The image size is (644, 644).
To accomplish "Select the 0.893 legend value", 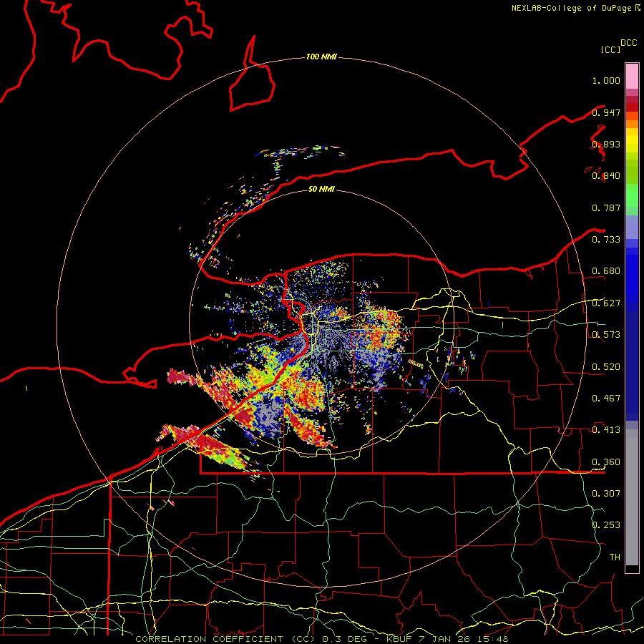I will click(606, 144).
